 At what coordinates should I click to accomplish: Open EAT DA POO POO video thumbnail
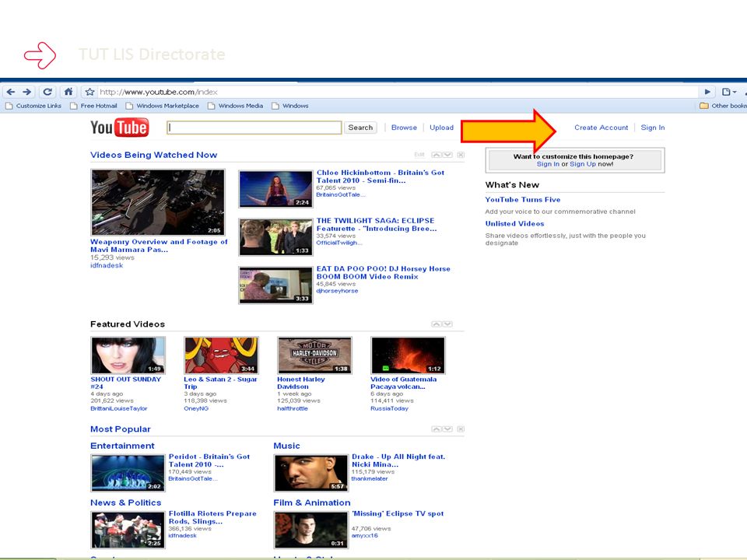pos(275,285)
